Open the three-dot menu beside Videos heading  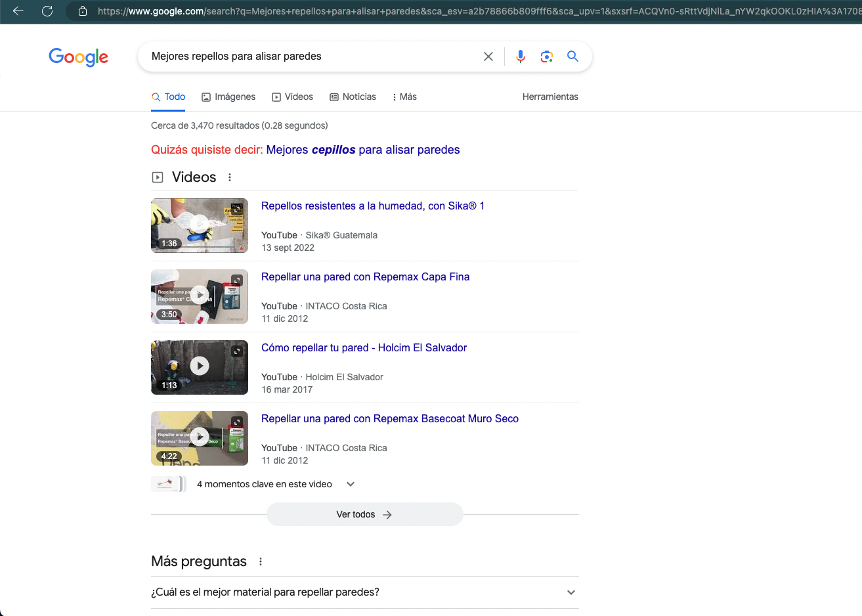230,177
